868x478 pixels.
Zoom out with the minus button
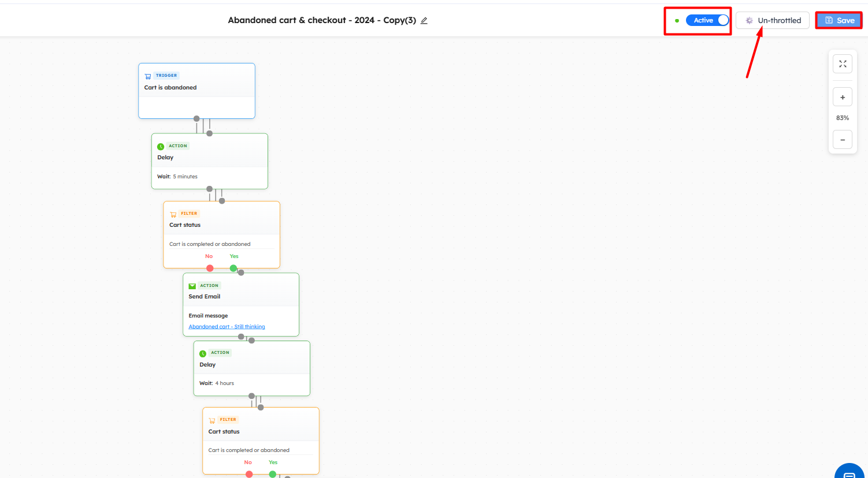pos(843,140)
